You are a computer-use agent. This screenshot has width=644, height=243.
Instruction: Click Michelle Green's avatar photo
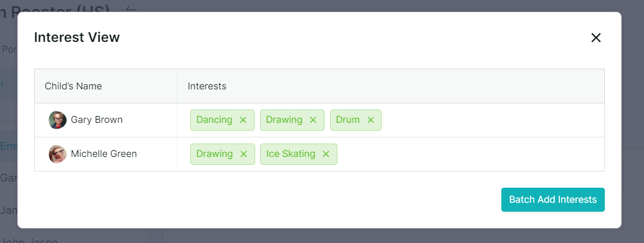tap(58, 154)
